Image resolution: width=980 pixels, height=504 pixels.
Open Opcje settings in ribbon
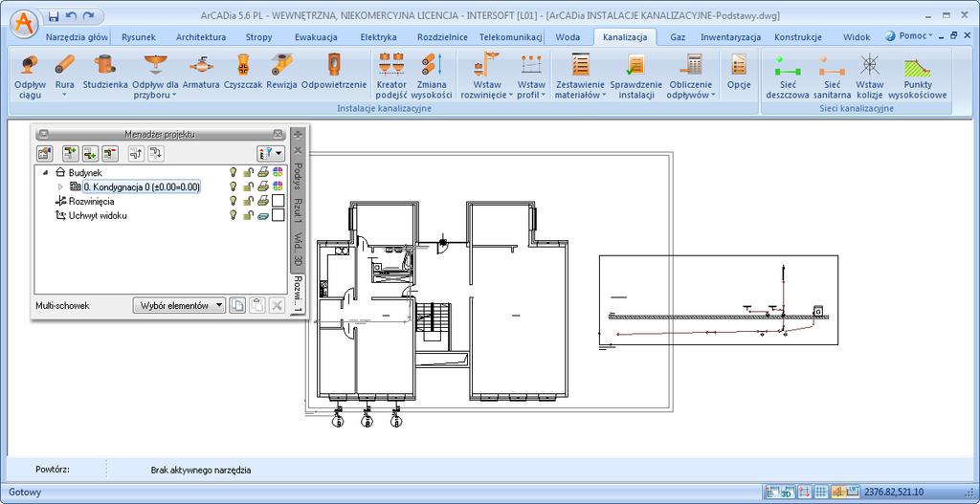tap(738, 71)
